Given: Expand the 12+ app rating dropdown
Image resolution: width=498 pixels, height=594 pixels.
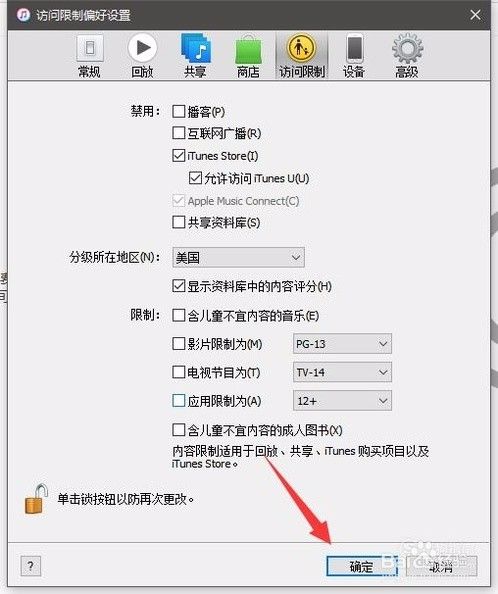Looking at the screenshot, I should [342, 401].
